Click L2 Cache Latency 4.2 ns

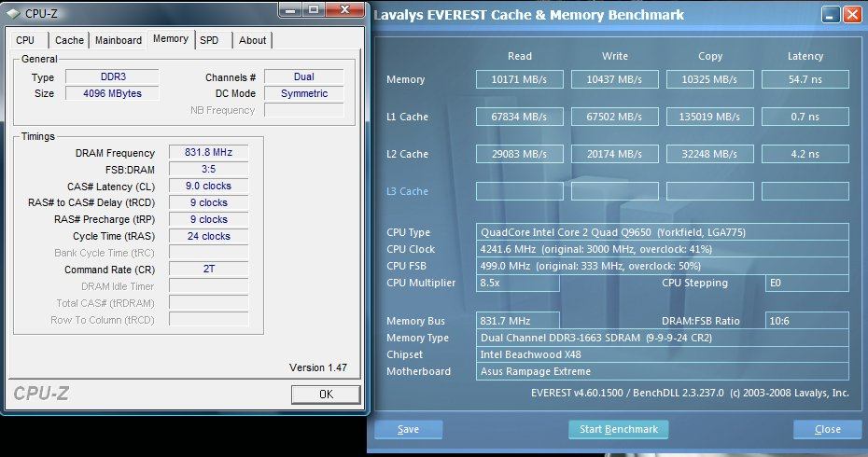805,154
